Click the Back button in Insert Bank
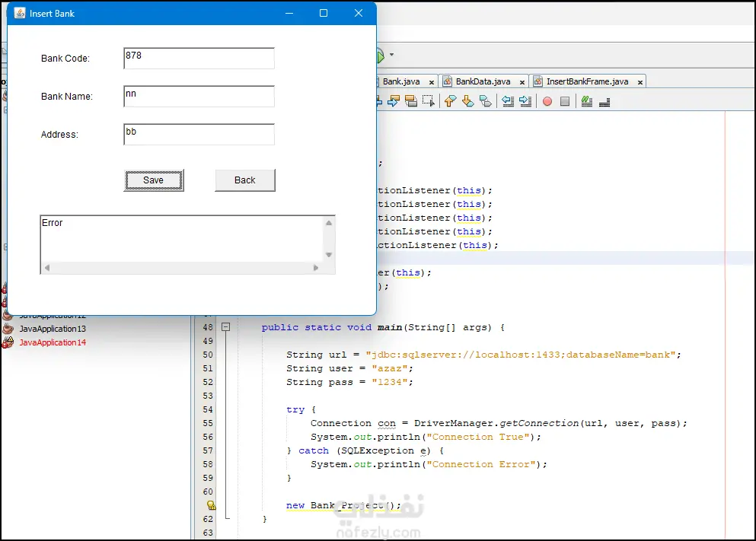Screen dimensions: 756x541 tap(245, 180)
